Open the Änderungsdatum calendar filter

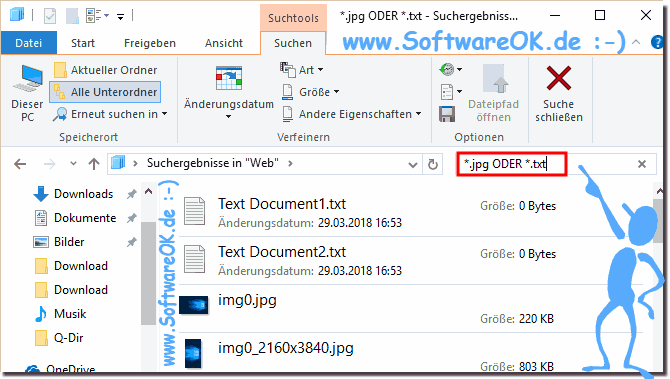229,93
